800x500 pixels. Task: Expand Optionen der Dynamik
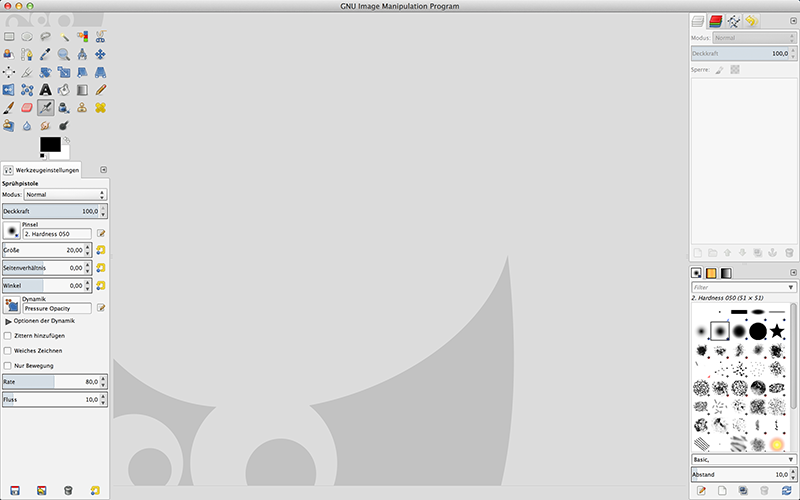point(8,321)
